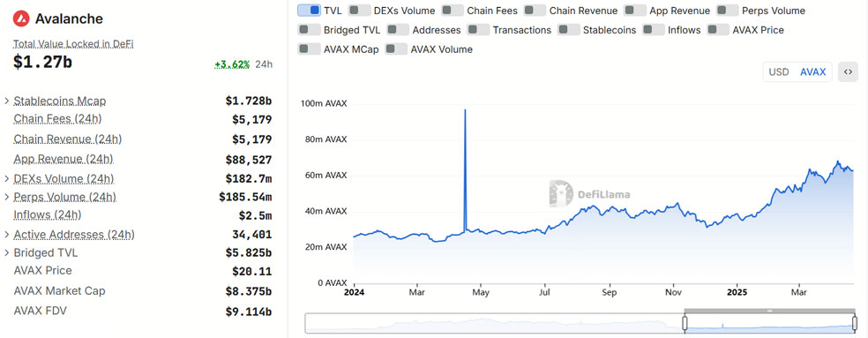Toggle the TVL chart switch
This screenshot has height=338, width=868.
point(309,11)
